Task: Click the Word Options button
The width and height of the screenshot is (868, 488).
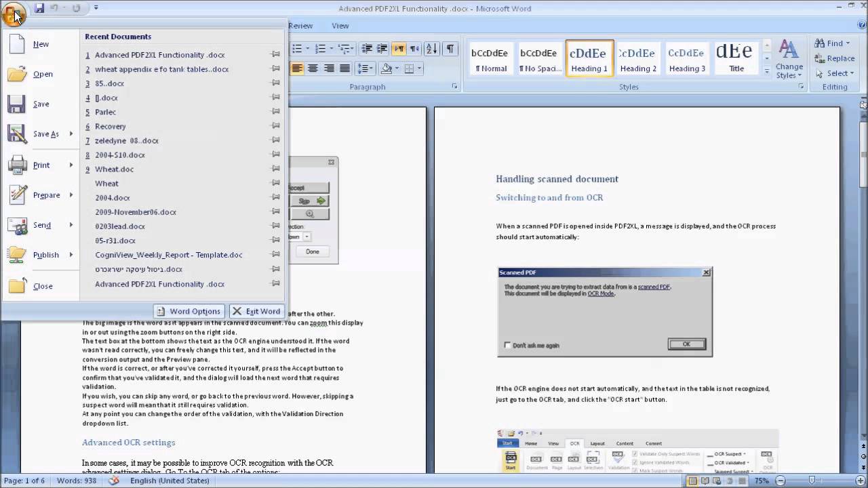Action: click(189, 311)
